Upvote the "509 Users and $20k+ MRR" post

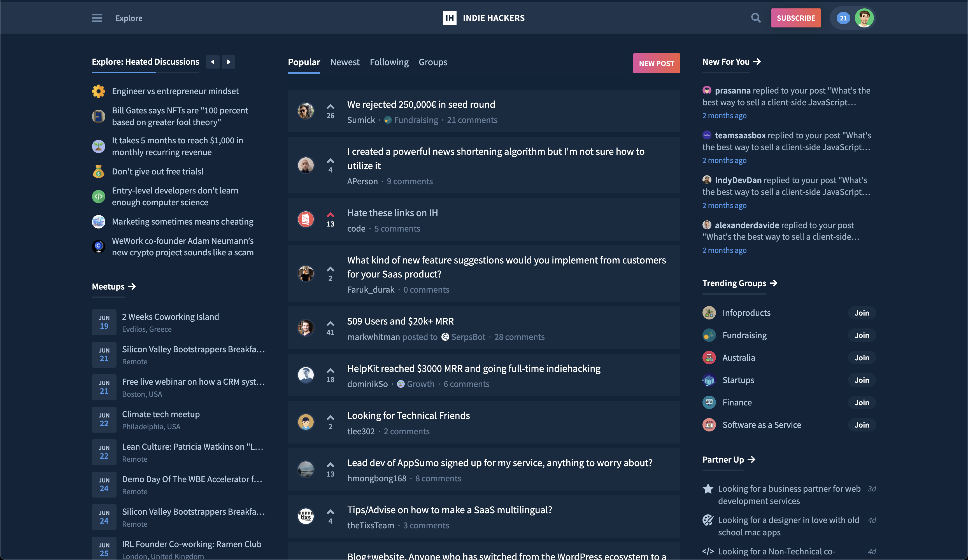(x=330, y=323)
